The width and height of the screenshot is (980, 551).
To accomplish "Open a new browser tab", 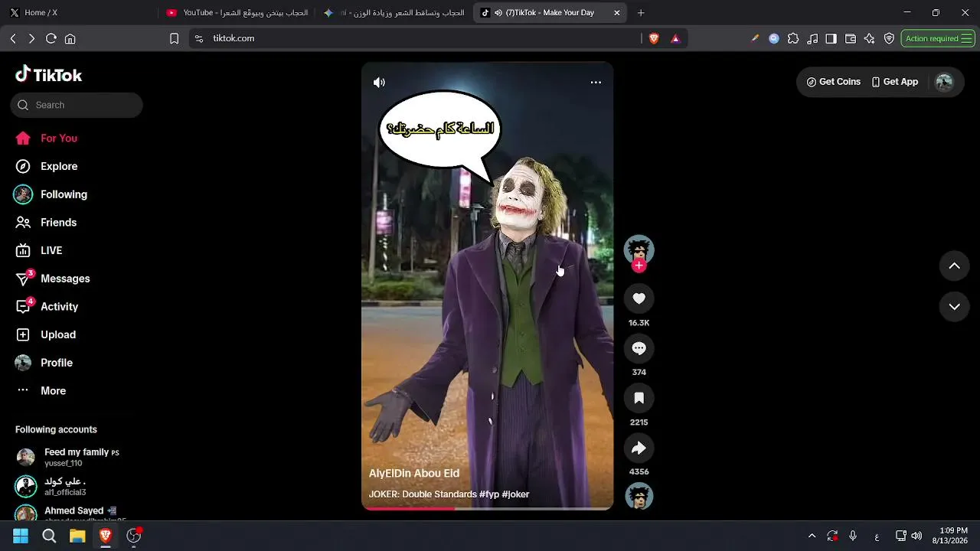I will [641, 13].
